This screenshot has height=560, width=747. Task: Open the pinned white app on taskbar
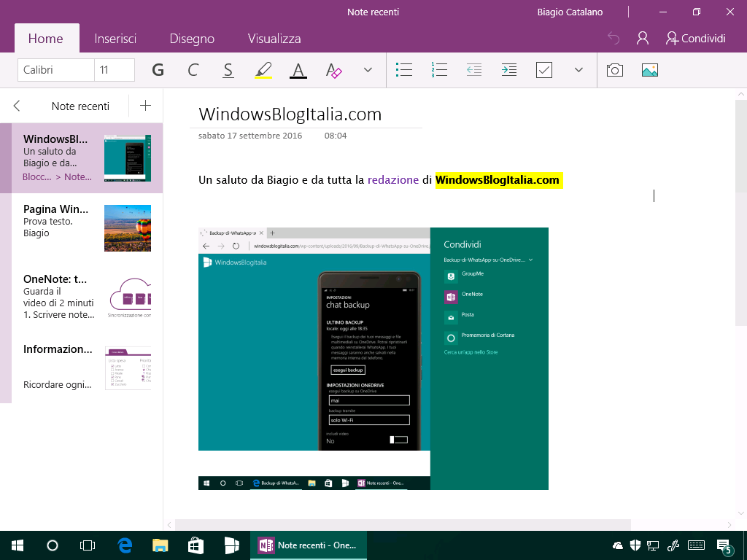click(231, 545)
